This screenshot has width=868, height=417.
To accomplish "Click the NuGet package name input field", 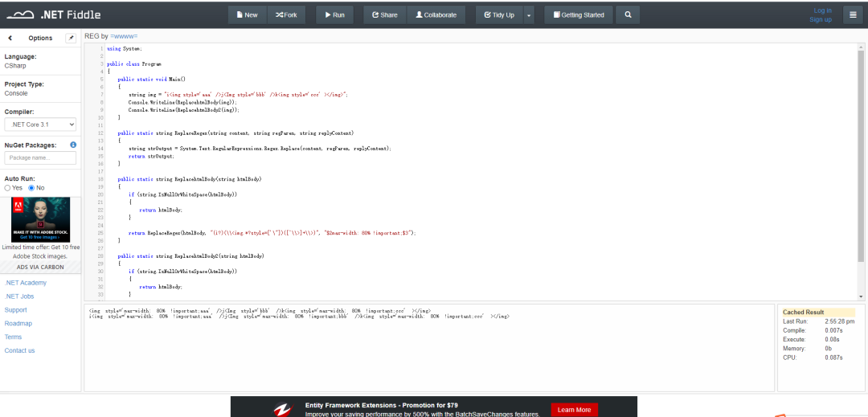I will point(40,158).
